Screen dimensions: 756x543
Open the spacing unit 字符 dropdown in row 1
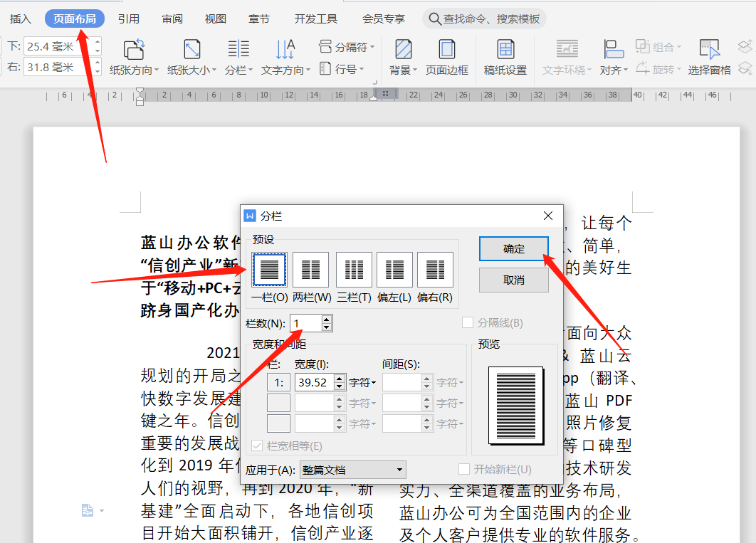(450, 383)
